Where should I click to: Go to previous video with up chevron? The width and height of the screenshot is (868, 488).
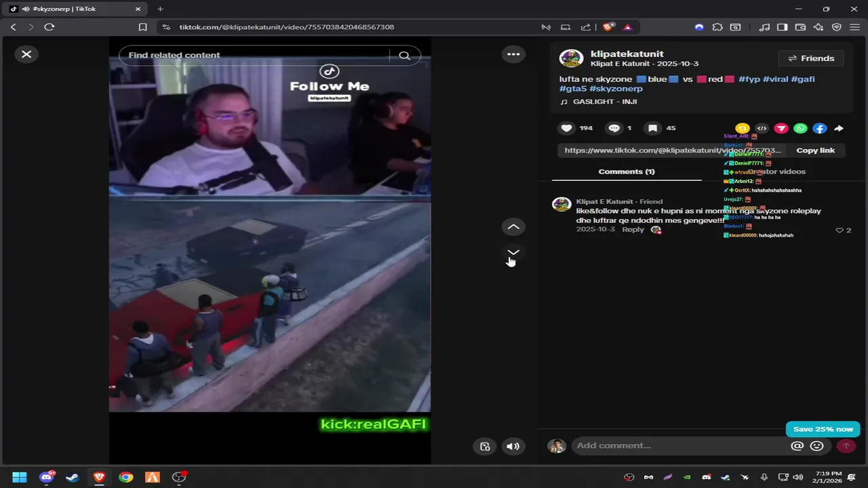click(x=513, y=227)
